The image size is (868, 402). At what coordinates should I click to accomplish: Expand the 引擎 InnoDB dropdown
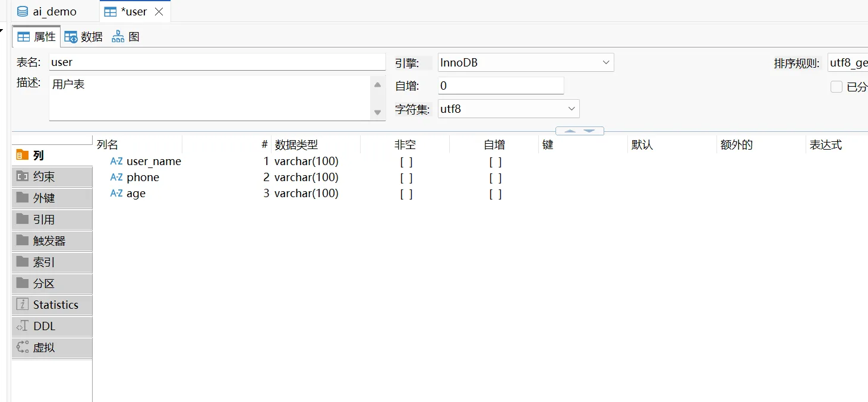tap(526, 62)
